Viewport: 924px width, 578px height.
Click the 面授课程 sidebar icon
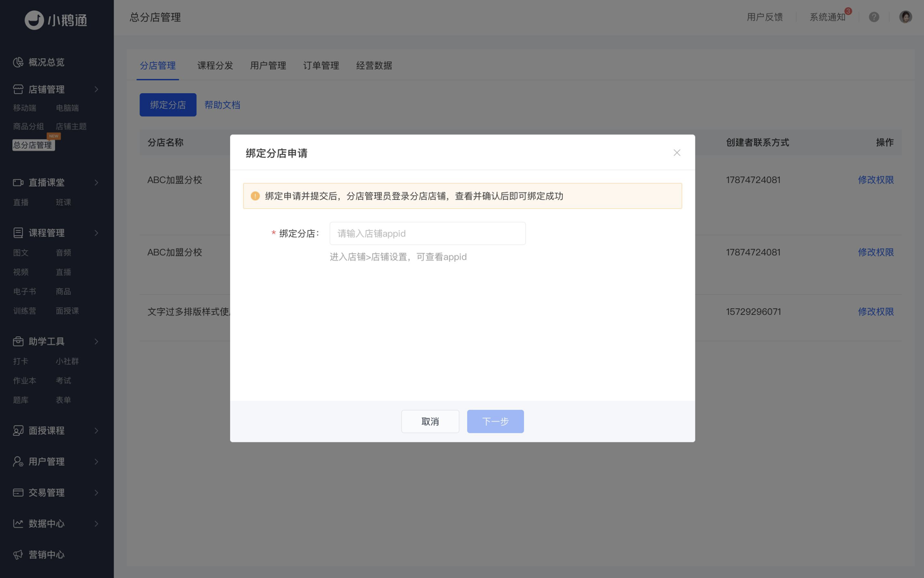(18, 431)
